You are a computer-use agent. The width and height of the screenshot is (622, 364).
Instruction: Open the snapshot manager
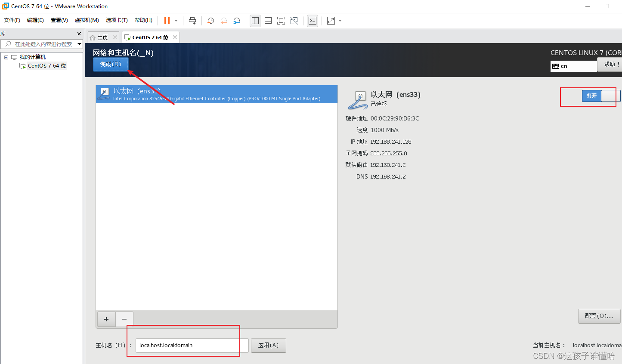point(237,21)
